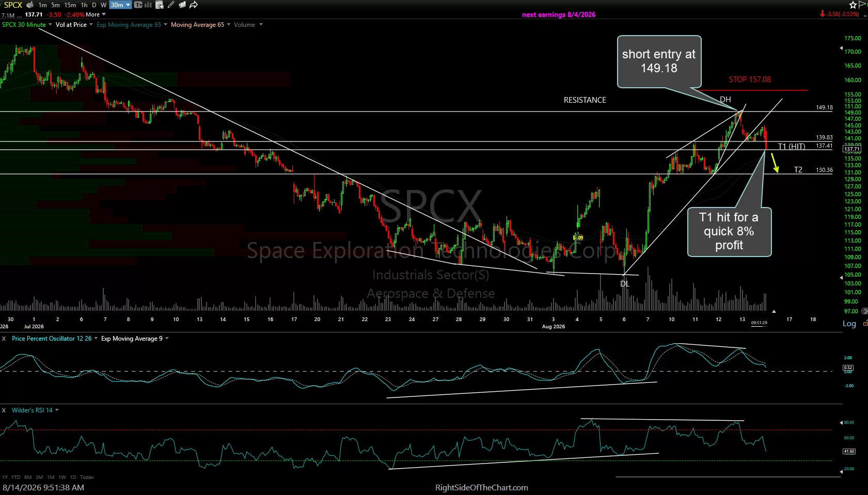Viewport: 868px width, 495px height.
Task: Select the T2 target label
Action: pos(798,170)
